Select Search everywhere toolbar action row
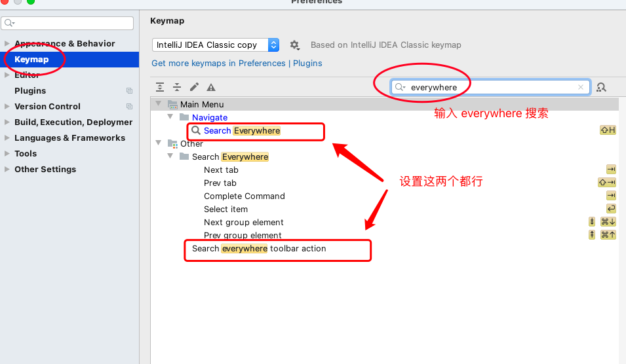Screen dimensions: 626x364 point(259,248)
